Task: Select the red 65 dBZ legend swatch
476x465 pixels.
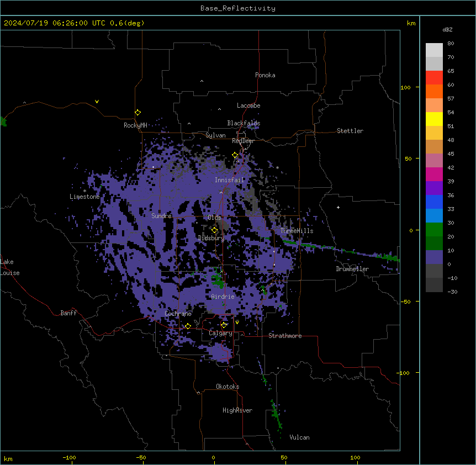Action: coord(434,78)
